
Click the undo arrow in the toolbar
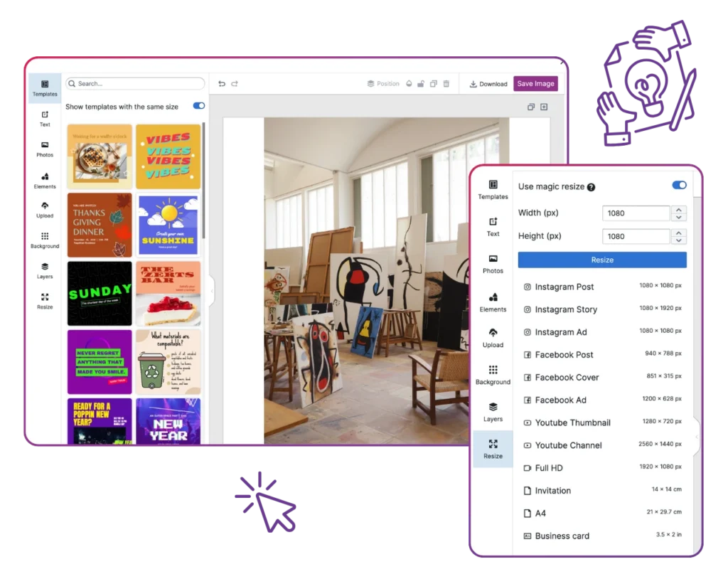click(222, 84)
